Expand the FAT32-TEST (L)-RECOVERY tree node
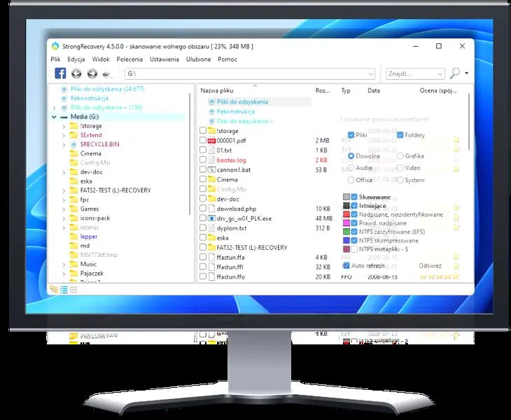The image size is (511, 420). click(x=64, y=190)
